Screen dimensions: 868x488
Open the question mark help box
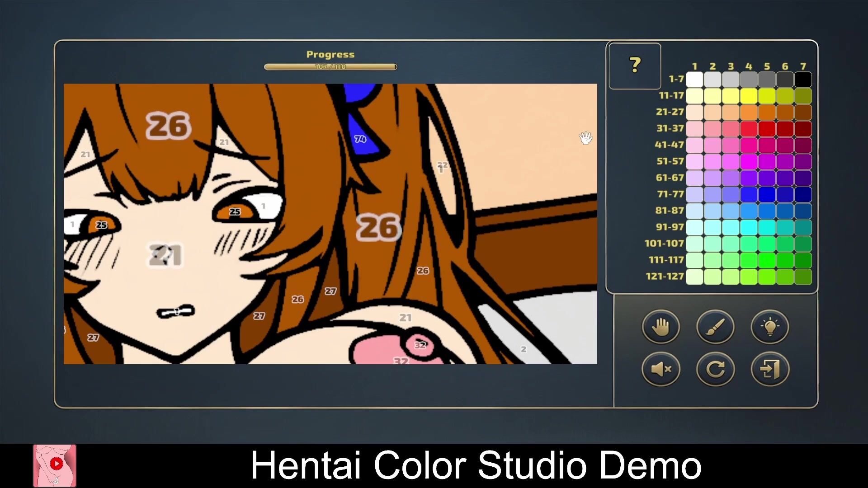click(635, 66)
